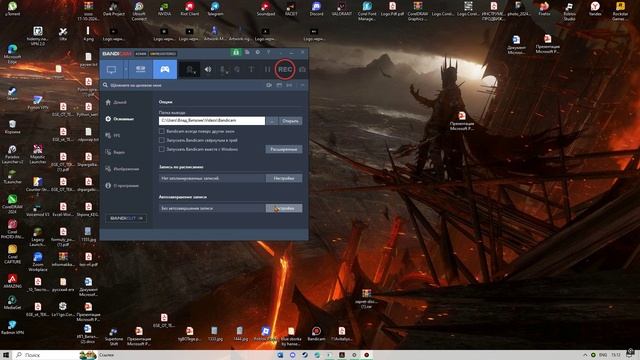Click the Bandicam title bar settings gear
The width and height of the screenshot is (640, 360).
click(258, 52)
